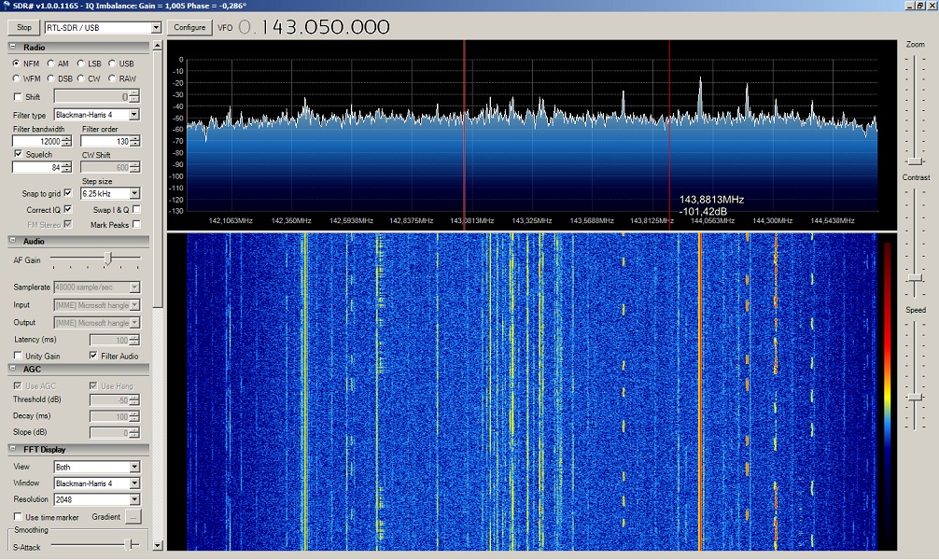
Task: Toggle the Snap to grid checkbox
Action: (x=67, y=193)
